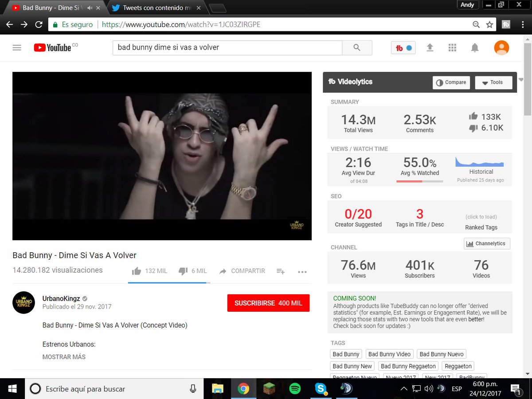Viewport: 532px width, 399px height.
Task: Open the UrbanoKingz channel name link
Action: pyautogui.click(x=61, y=298)
